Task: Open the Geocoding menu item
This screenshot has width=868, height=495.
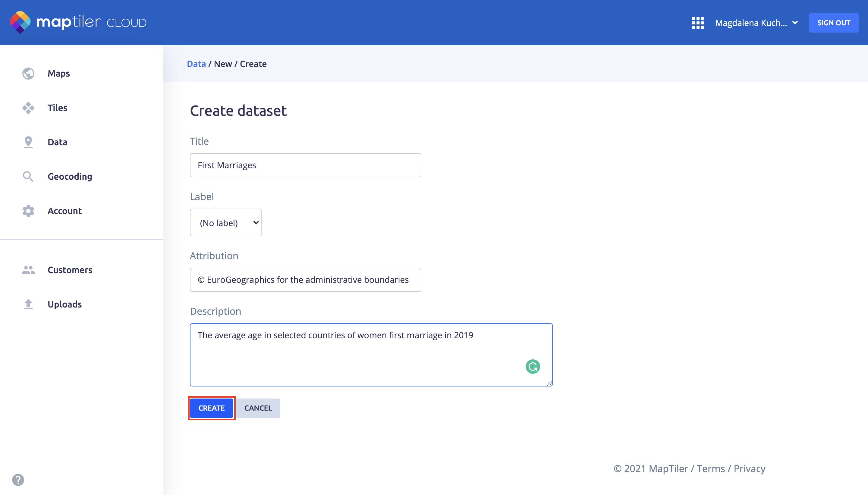Action: coord(70,176)
